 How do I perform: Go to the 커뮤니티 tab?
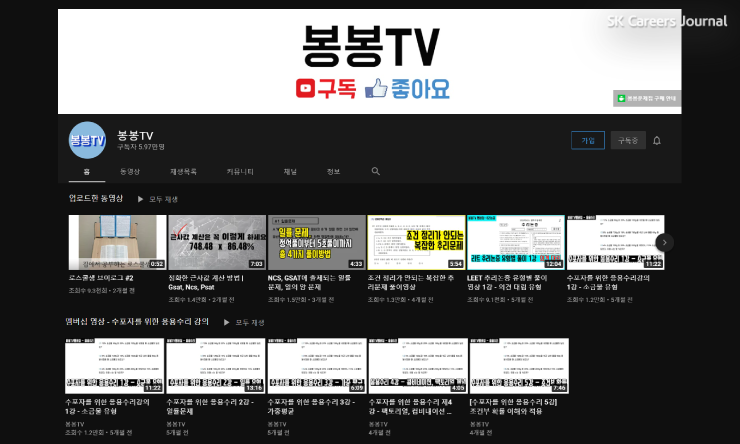click(x=240, y=172)
